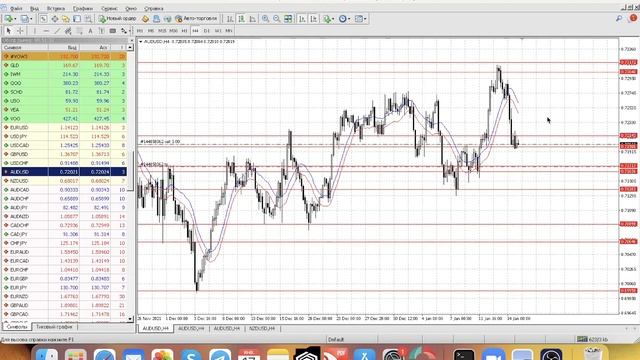Click the Новый ордер button
This screenshot has height=360, width=640.
click(x=118, y=19)
